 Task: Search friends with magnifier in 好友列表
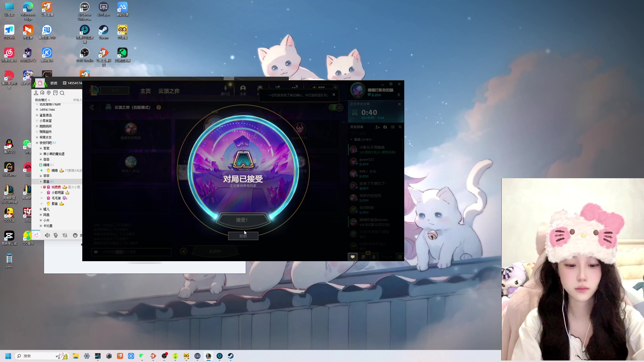pos(400,127)
